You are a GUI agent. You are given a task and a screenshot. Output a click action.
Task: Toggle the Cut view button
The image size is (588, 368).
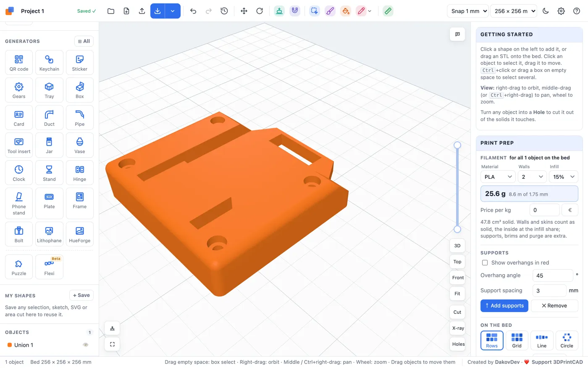pyautogui.click(x=457, y=312)
